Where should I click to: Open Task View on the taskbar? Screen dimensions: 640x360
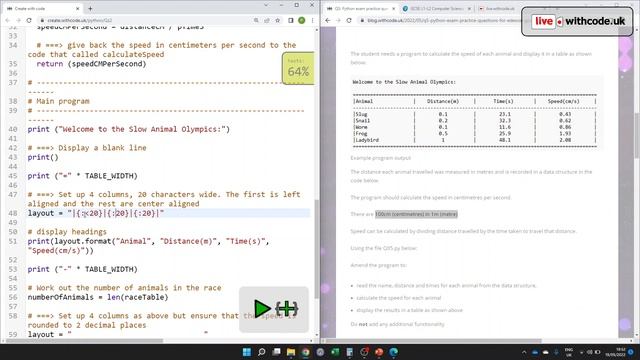tap(276, 352)
